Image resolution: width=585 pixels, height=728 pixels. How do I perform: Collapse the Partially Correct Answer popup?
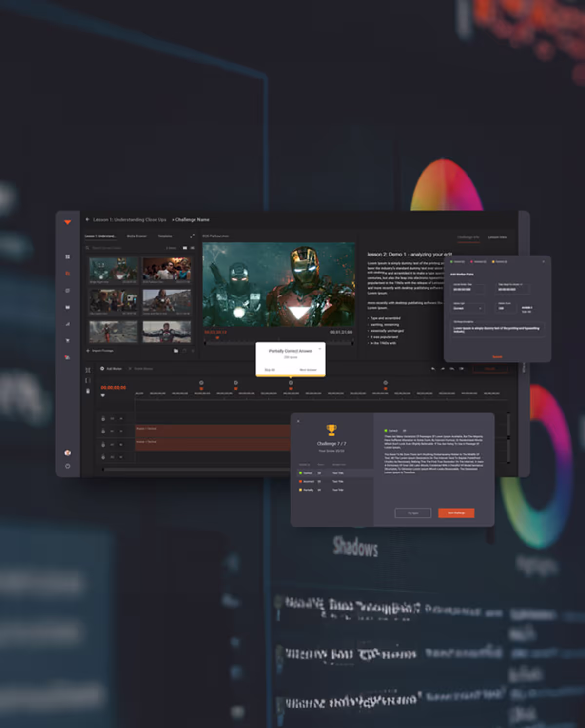(x=320, y=348)
